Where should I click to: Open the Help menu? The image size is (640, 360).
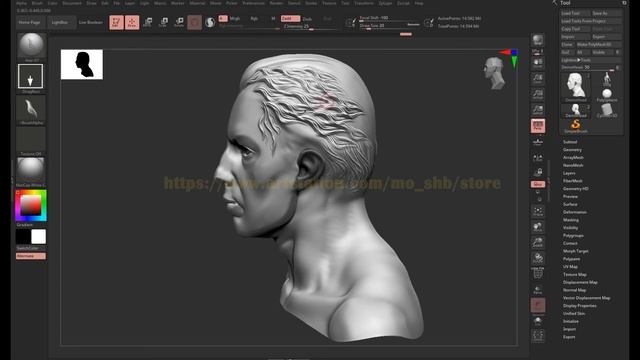click(419, 3)
